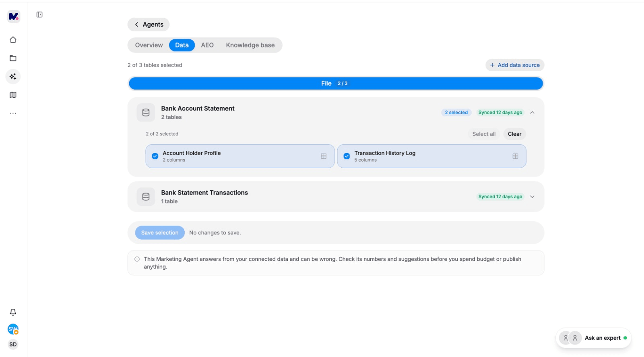Uncheck Transaction History Log table
The image size is (644, 357).
(x=347, y=156)
